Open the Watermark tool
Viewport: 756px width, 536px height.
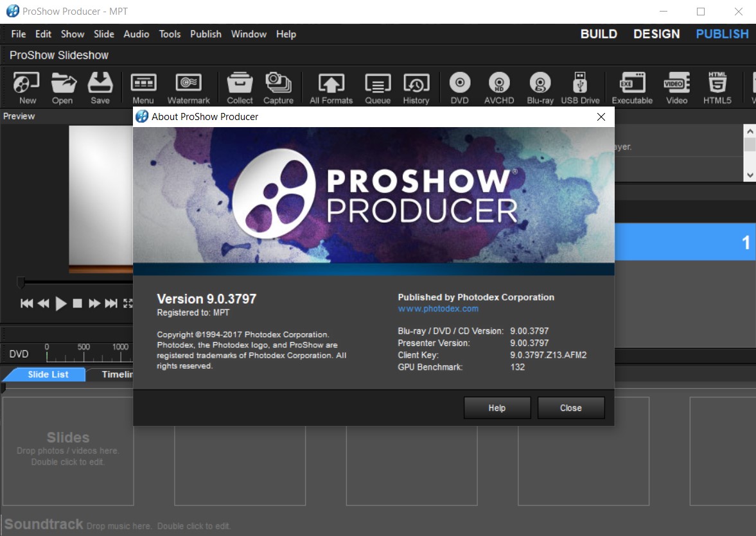(x=188, y=87)
